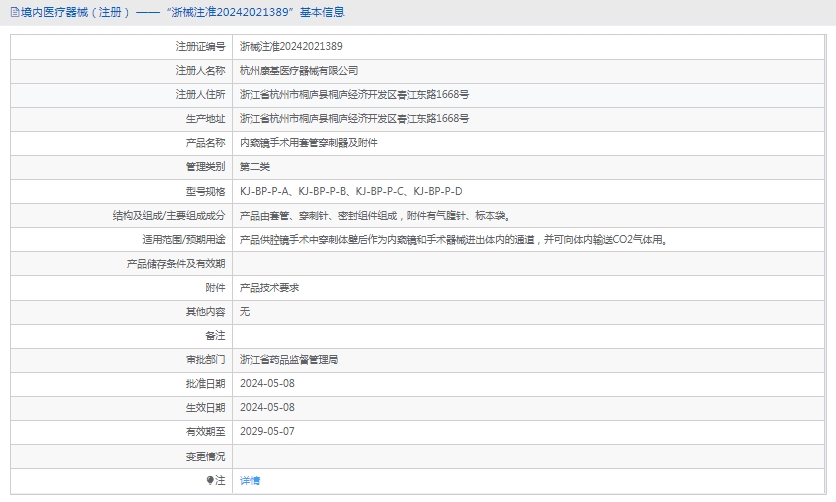Open the 详情 link

coord(250,481)
